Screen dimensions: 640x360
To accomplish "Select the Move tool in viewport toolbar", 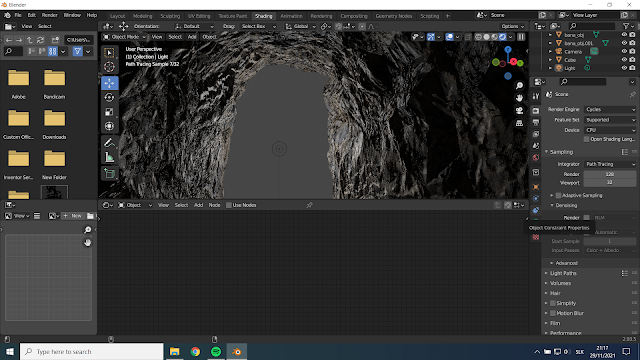I will click(x=109, y=83).
